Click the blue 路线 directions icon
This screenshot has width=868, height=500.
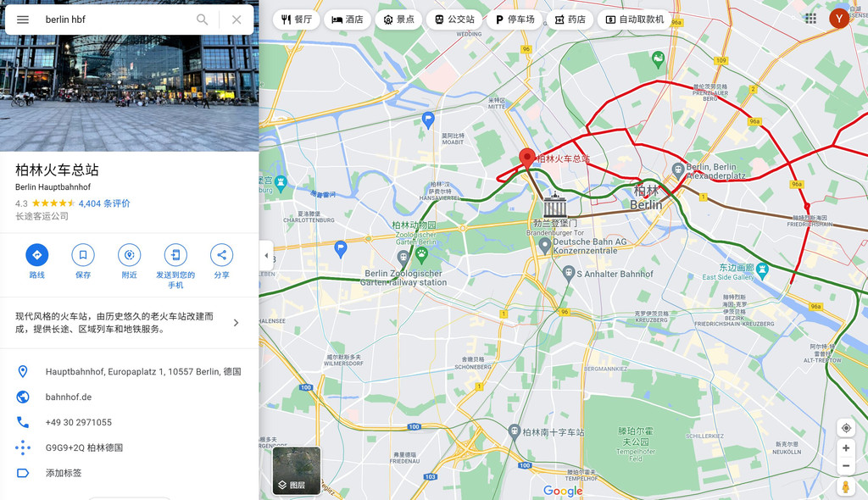point(37,255)
